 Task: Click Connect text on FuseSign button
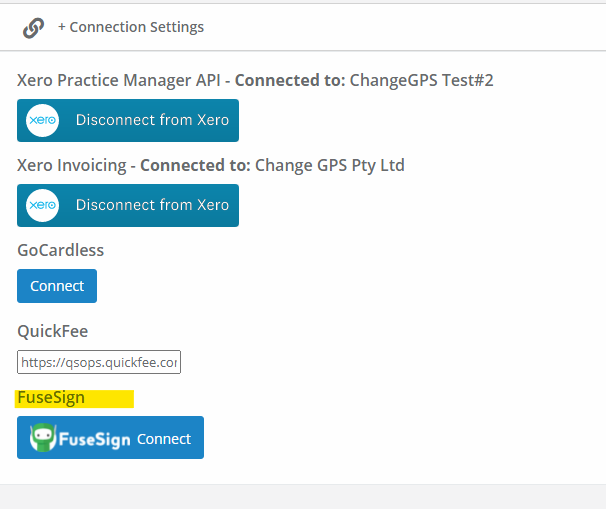pos(164,439)
